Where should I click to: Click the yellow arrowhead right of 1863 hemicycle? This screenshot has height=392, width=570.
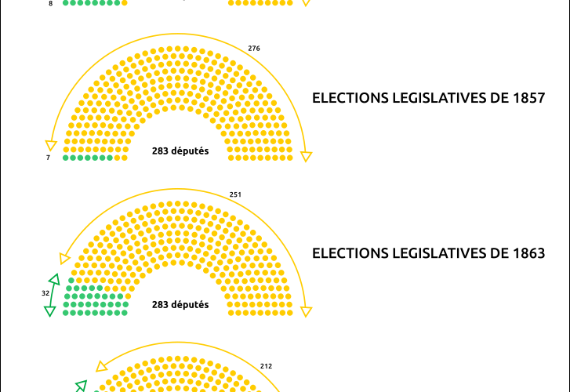click(306, 312)
